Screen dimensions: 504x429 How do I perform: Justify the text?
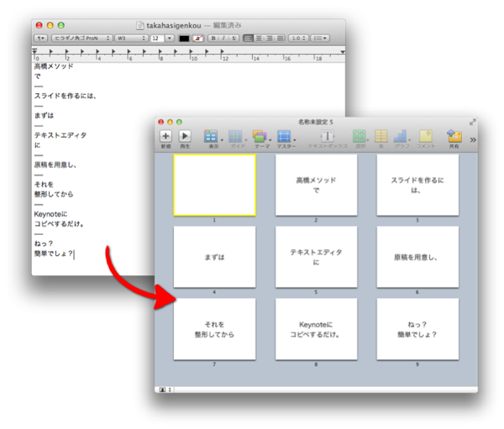click(280, 39)
